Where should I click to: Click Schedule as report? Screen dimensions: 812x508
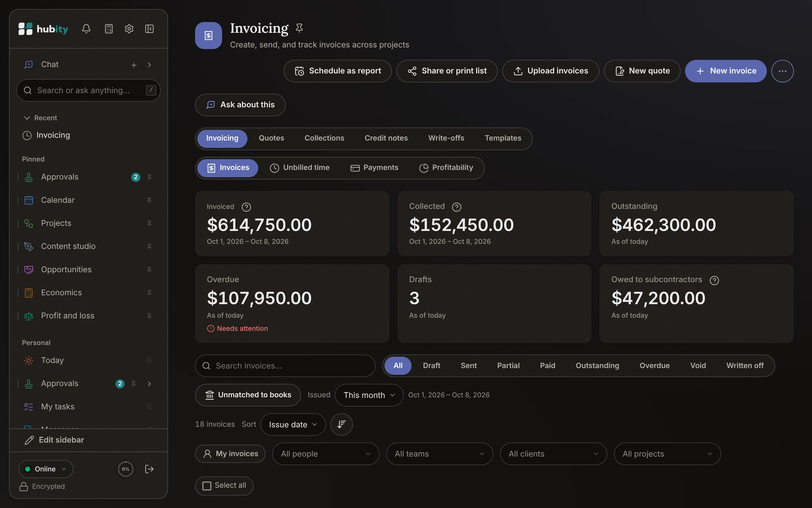click(x=337, y=71)
